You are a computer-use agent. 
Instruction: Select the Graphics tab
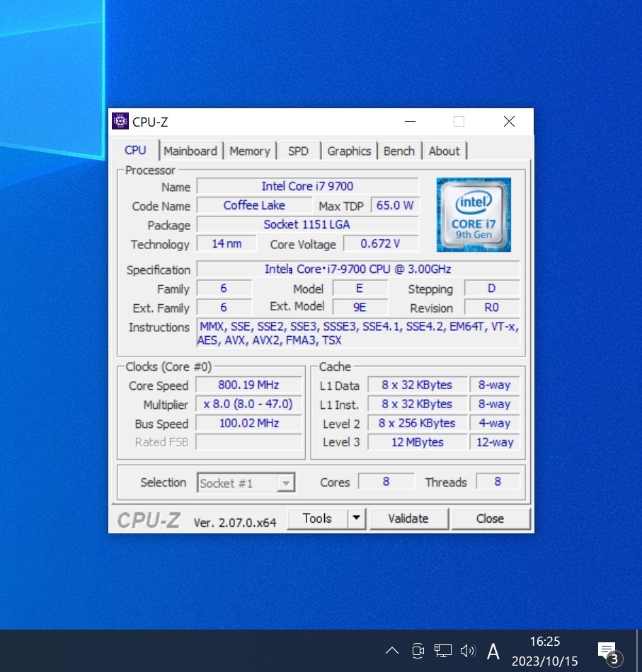tap(349, 151)
